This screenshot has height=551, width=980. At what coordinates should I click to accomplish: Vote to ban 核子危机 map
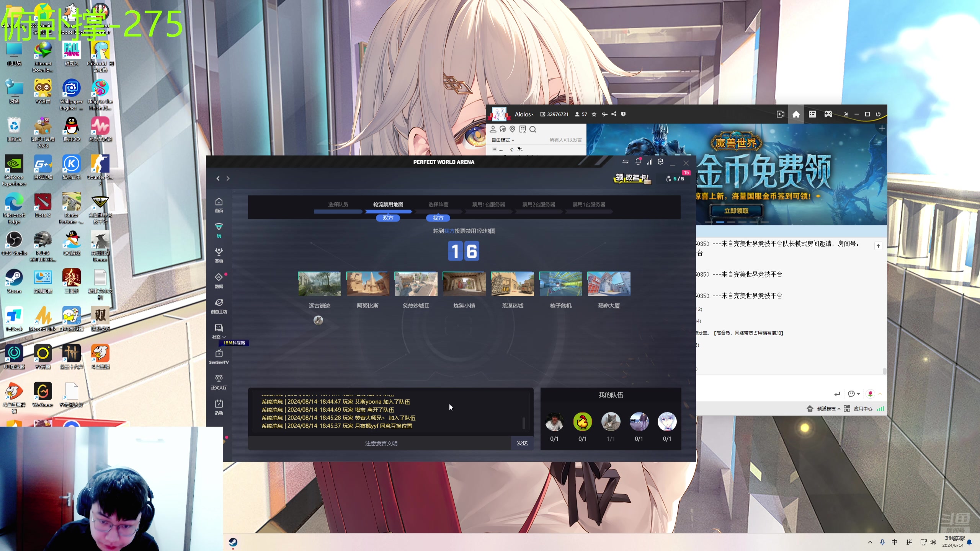560,284
